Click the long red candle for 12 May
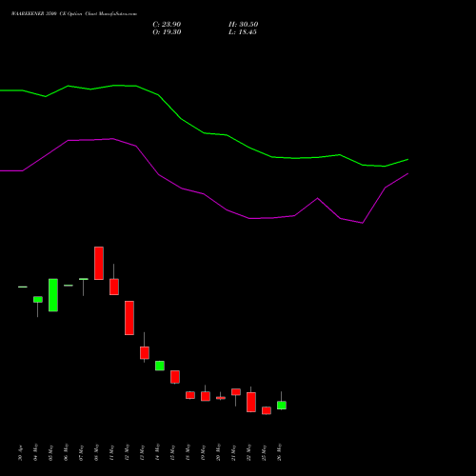The width and height of the screenshot is (476, 476). coord(129,318)
